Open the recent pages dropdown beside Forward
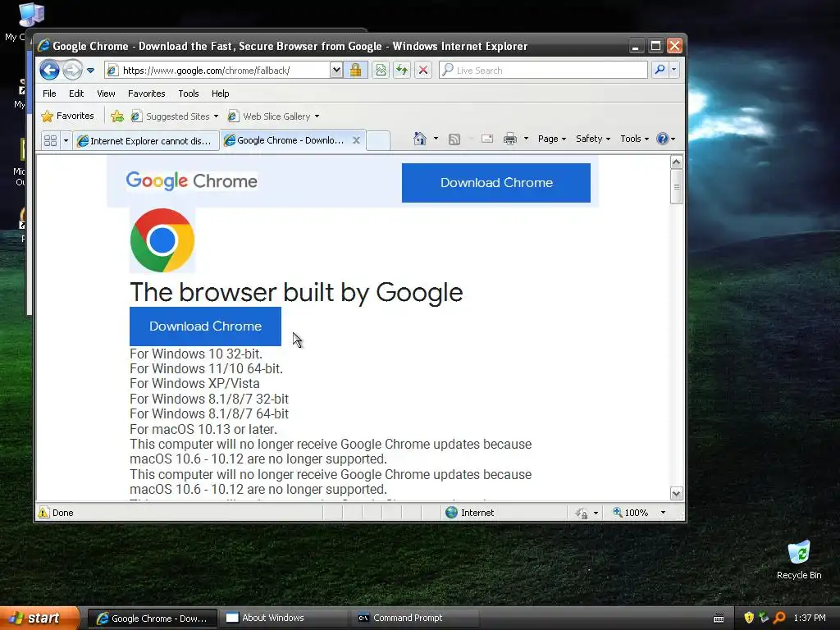 pos(90,71)
